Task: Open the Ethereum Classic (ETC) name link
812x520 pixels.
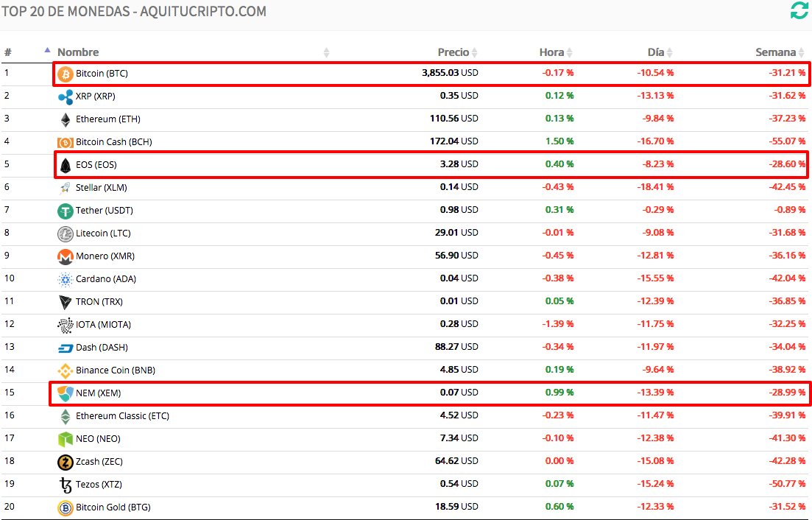Action: click(122, 416)
